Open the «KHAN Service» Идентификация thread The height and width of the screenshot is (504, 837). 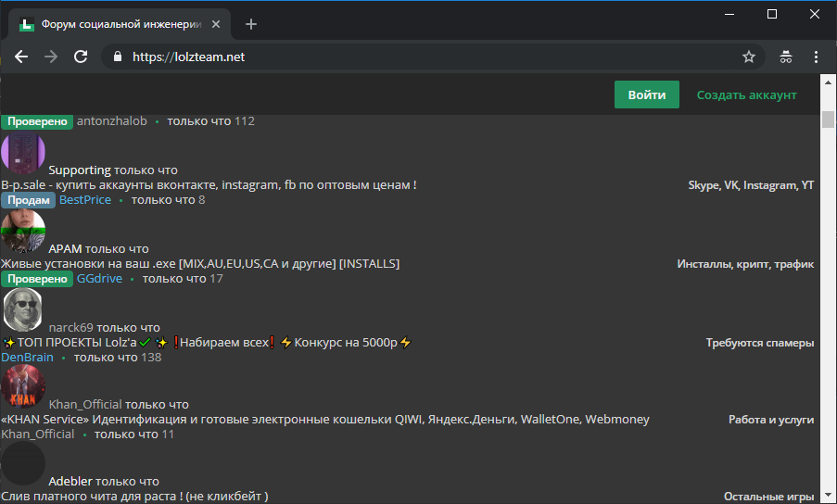click(325, 419)
